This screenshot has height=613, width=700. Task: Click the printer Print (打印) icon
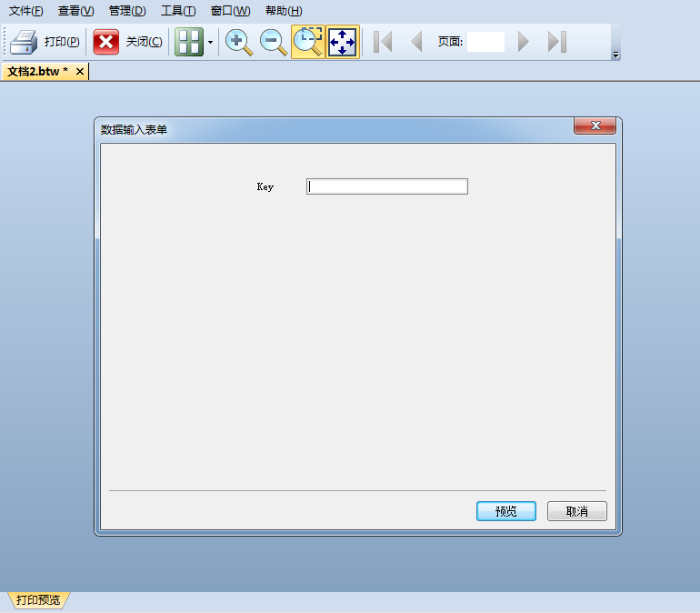tap(24, 42)
